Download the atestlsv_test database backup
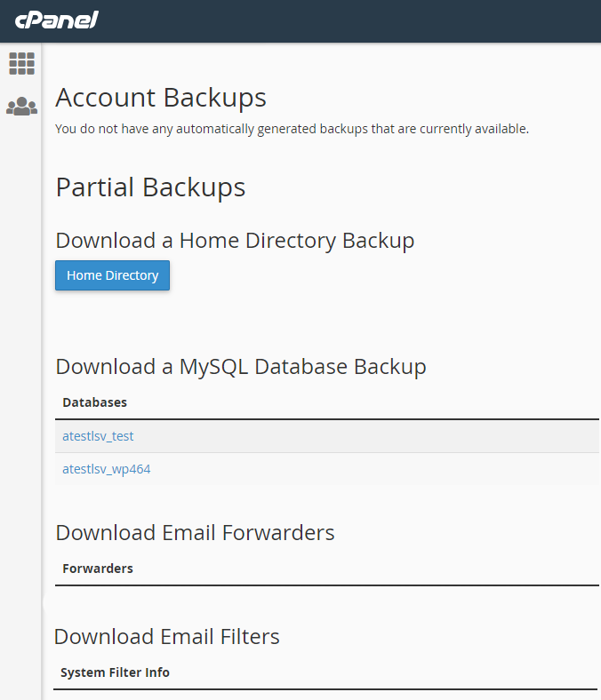This screenshot has width=601, height=700. [98, 436]
